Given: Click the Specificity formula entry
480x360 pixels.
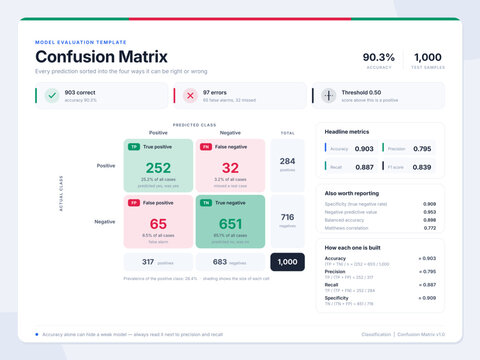Looking at the screenshot, I should 380,301.
